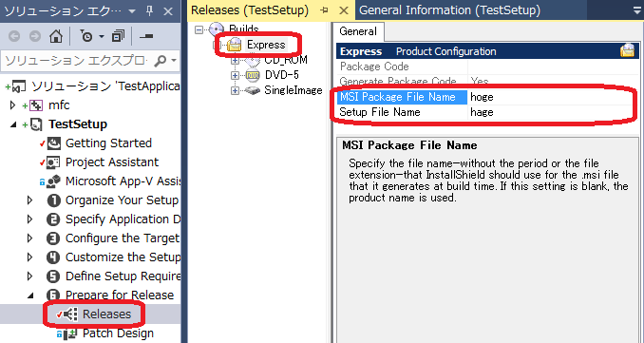Viewport: 644px width, 343px height.
Task: Expand the CD_ROM release node
Action: (x=235, y=61)
